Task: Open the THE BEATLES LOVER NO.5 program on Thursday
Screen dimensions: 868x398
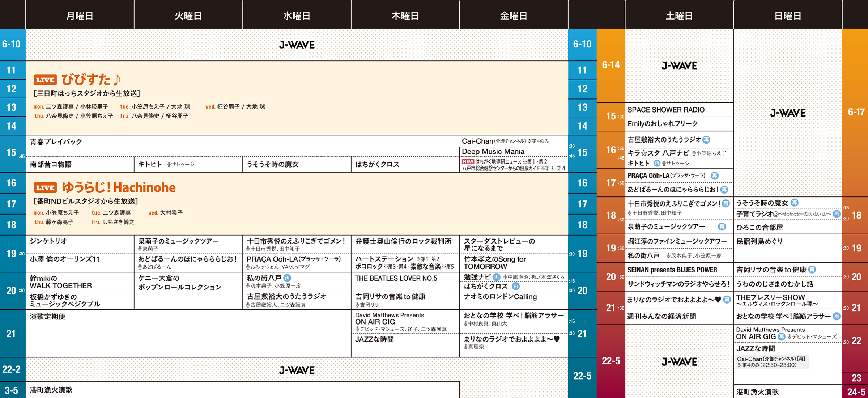Action: pyautogui.click(x=396, y=278)
